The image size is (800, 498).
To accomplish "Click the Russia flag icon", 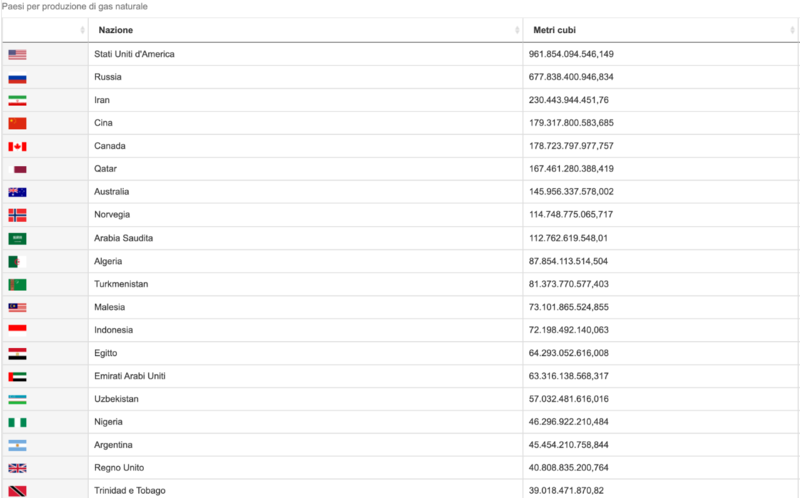I will point(17,77).
